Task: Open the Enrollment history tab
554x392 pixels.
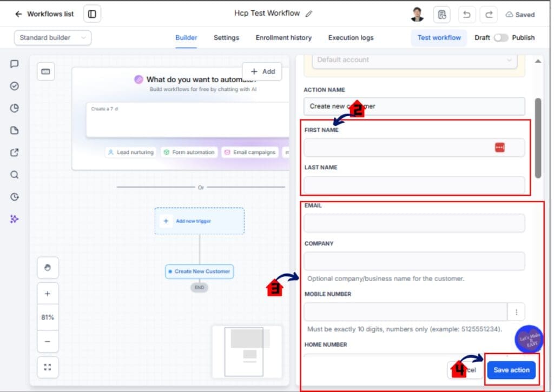Action: [283, 37]
